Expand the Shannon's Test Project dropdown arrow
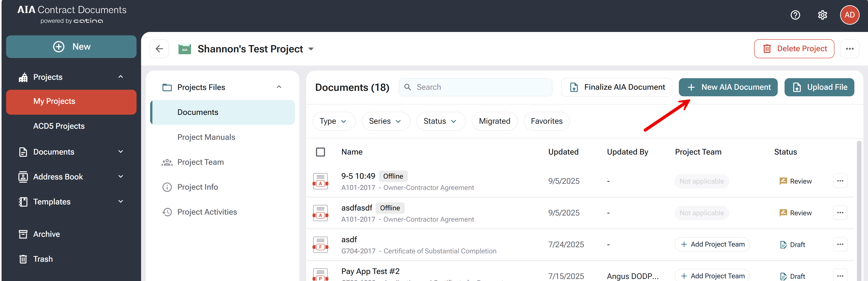This screenshot has height=281, width=868. [x=311, y=49]
